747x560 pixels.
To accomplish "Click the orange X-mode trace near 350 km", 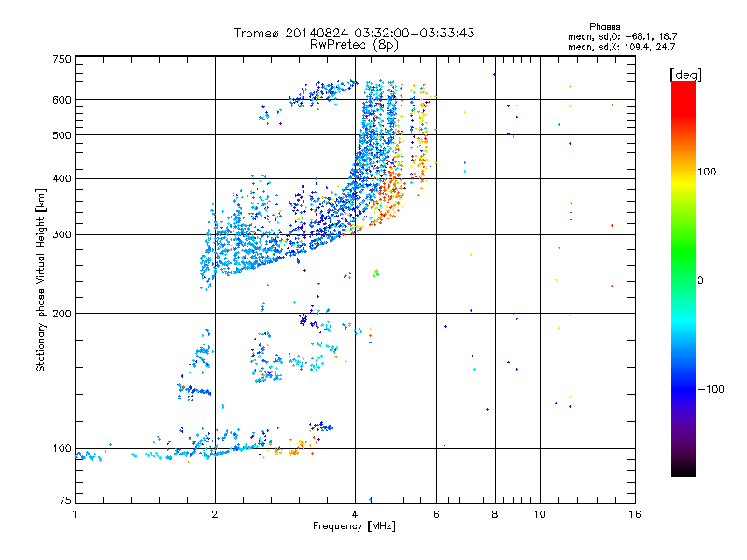I will [x=386, y=204].
